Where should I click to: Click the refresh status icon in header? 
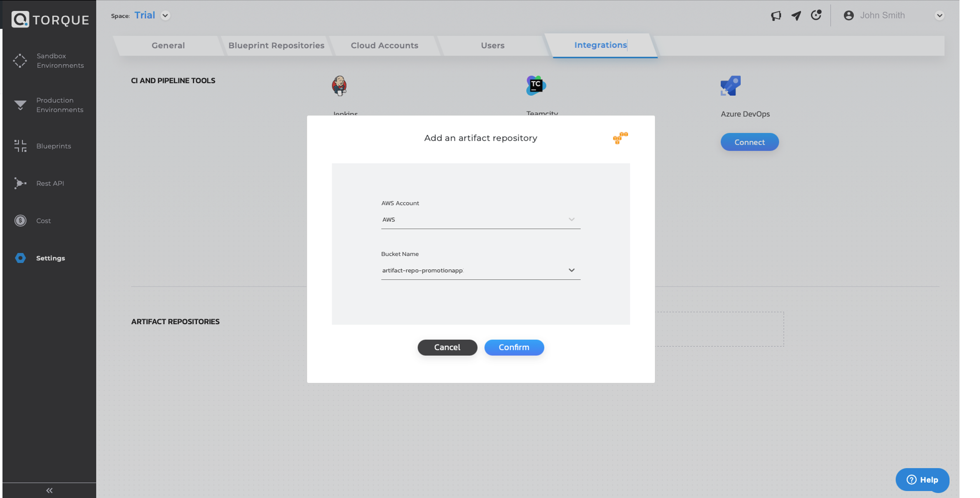point(816,15)
